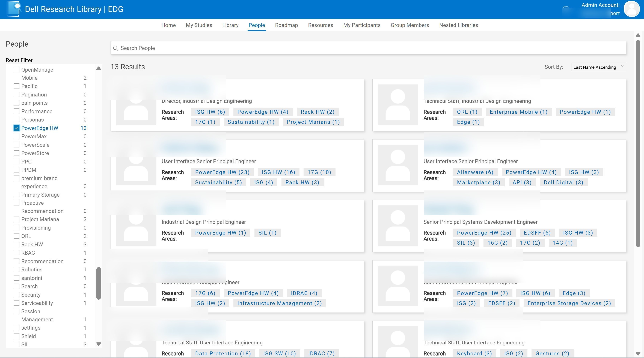Click the main page scrollbar thumb
The height and width of the screenshot is (358, 644).
click(638, 144)
